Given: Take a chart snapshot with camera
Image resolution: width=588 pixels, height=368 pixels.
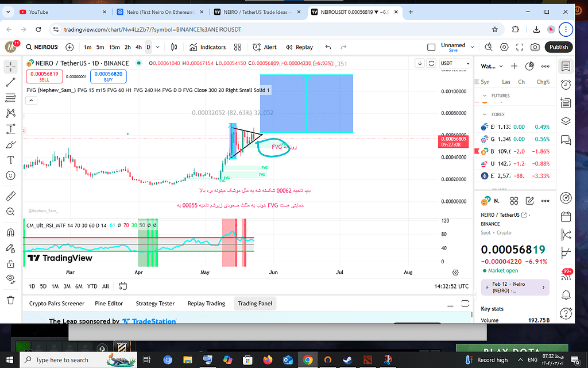Looking at the screenshot, I should click(x=535, y=47).
